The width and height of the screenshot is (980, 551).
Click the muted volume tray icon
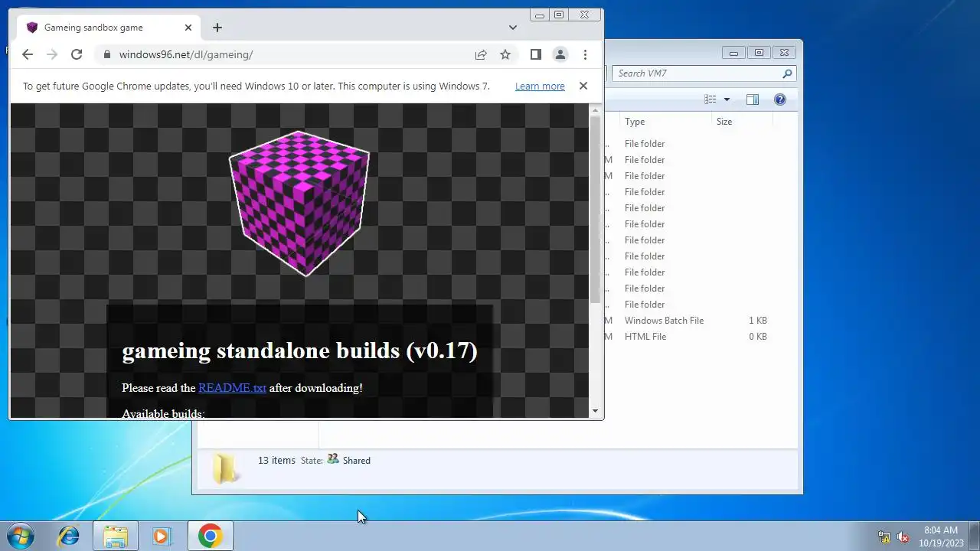click(x=903, y=536)
